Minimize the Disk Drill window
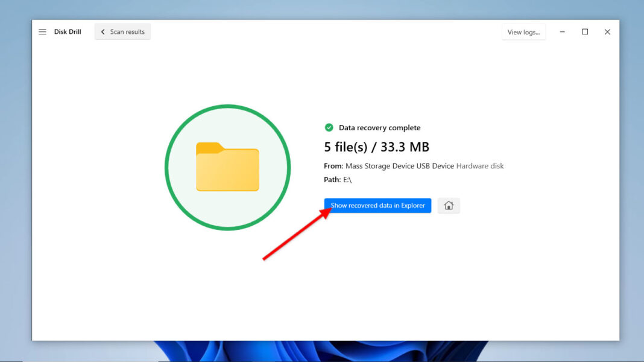 point(562,31)
